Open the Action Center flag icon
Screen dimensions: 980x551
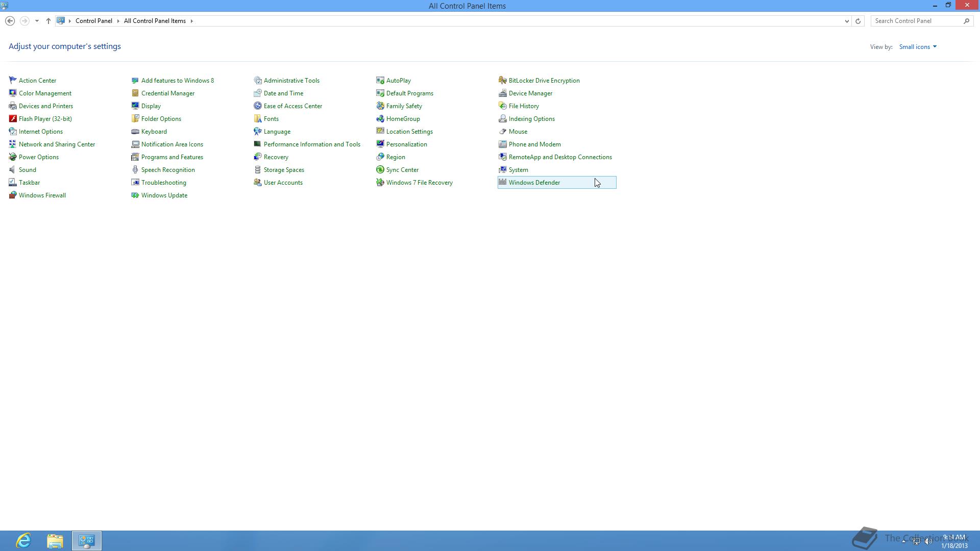(x=13, y=80)
